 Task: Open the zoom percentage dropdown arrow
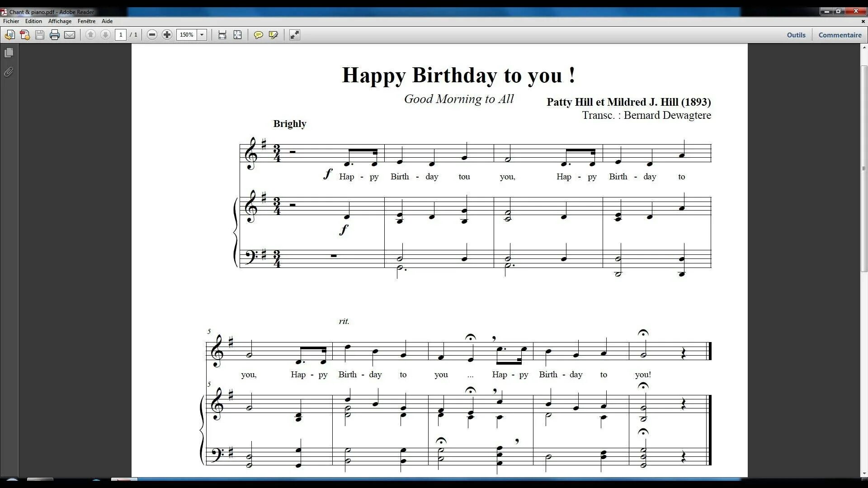pos(202,35)
